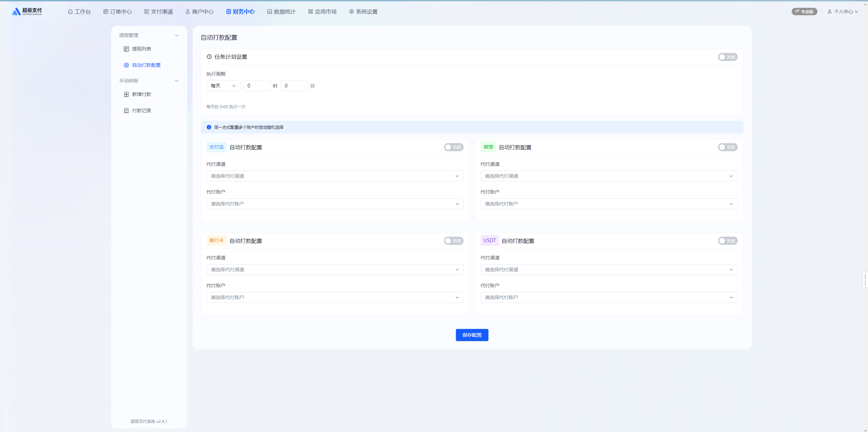The width and height of the screenshot is (868, 432).
Task: Collapse the 提现管理 sidebar group
Action: pyautogui.click(x=176, y=35)
